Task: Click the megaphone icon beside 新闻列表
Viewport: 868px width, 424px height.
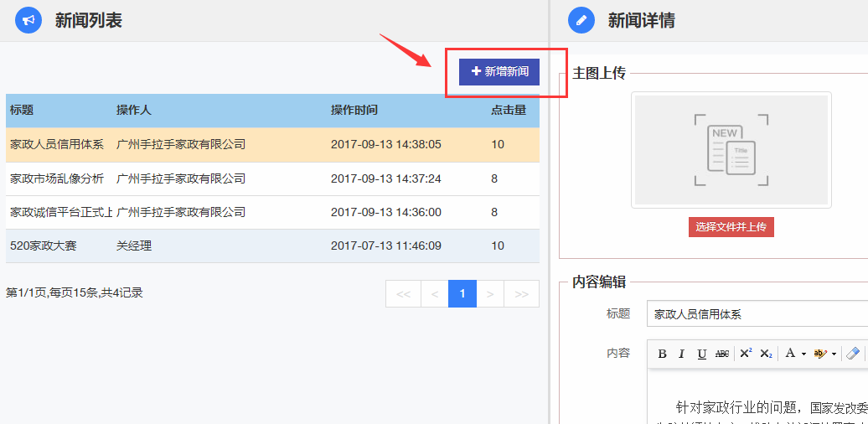Action: (28, 20)
